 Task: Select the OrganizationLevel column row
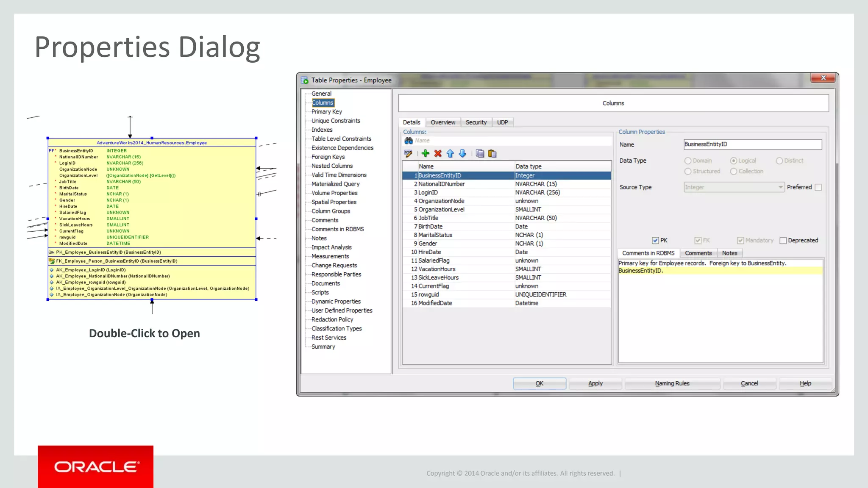506,210
